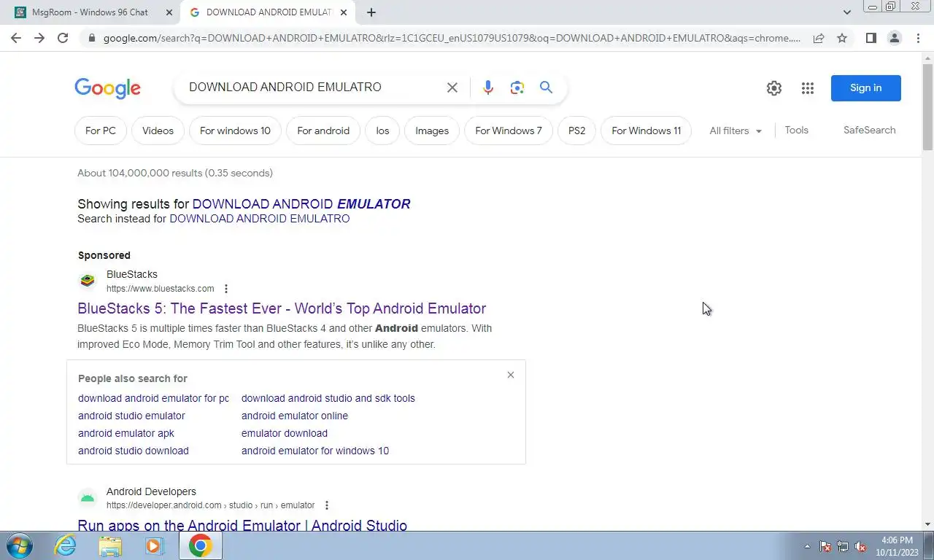Screen dimensions: 934x560
Task: Click into the Google search text field
Action: pos(310,87)
